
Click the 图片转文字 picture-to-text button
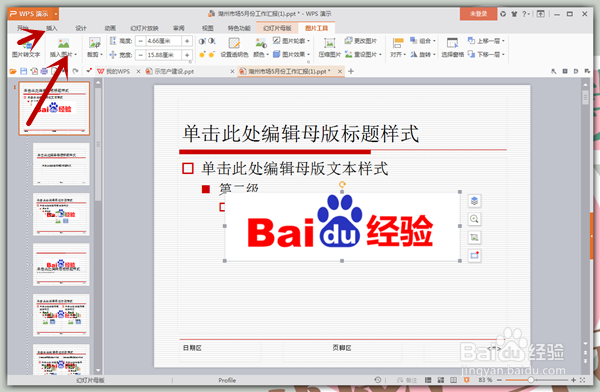tap(26, 48)
